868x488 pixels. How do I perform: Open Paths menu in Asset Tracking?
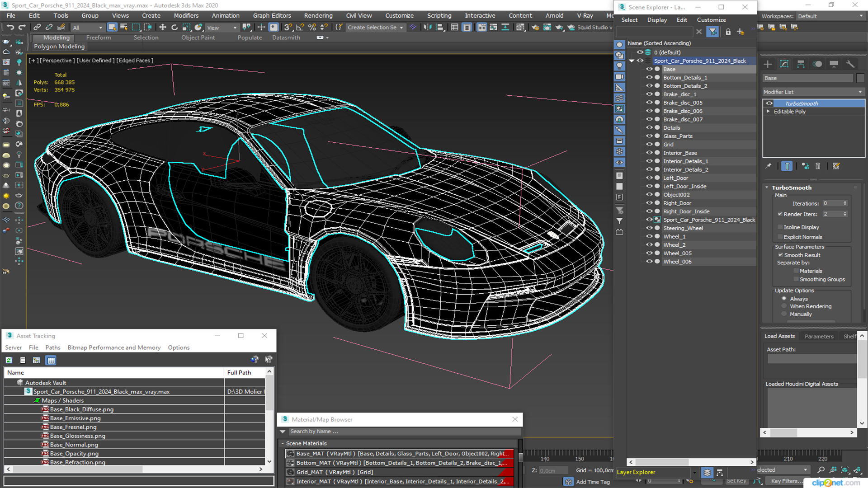click(x=52, y=347)
